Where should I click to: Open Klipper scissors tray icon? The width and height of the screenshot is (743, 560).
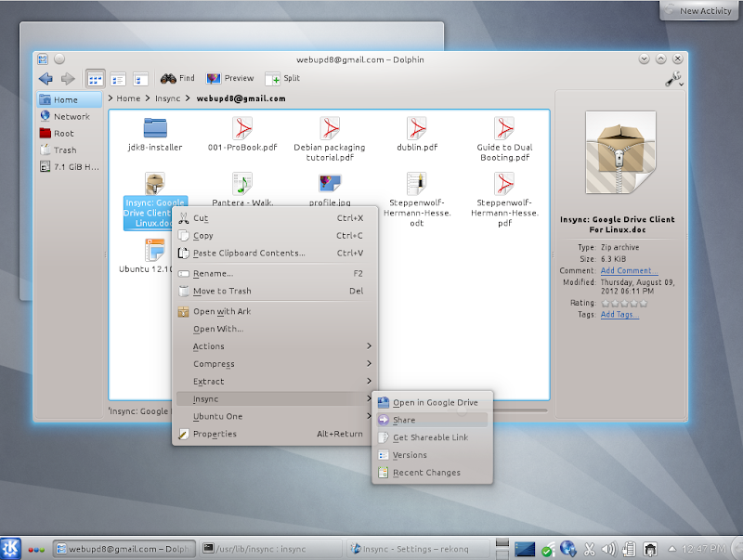(589, 550)
